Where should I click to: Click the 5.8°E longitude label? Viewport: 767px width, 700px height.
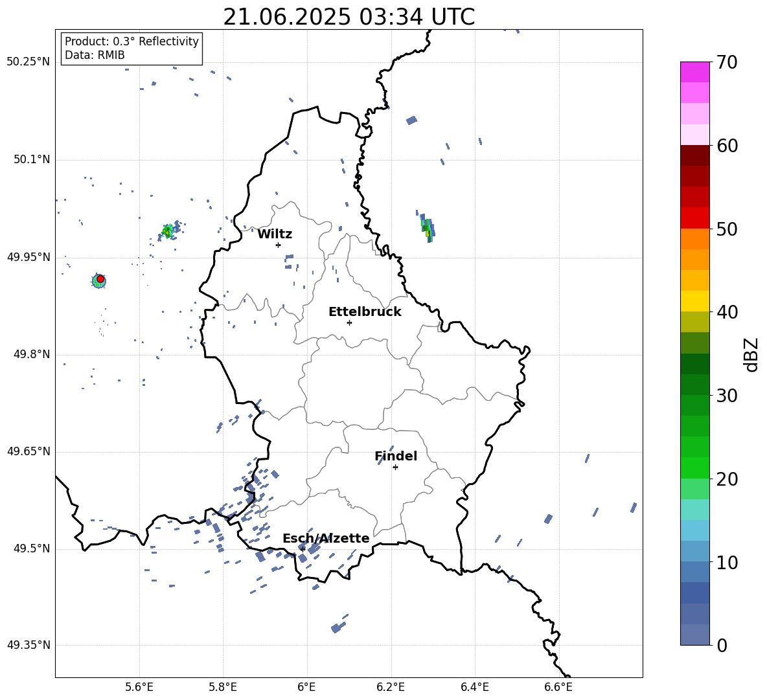point(223,687)
